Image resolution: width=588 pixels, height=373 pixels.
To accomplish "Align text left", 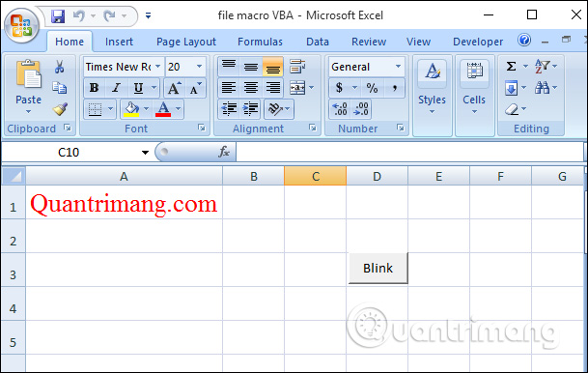I will click(229, 88).
